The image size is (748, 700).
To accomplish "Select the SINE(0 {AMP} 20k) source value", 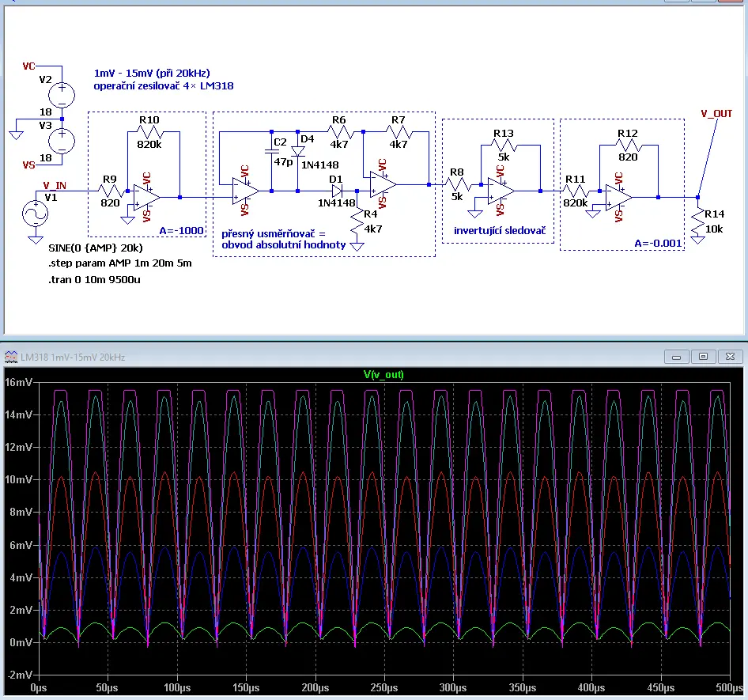I will pyautogui.click(x=96, y=248).
